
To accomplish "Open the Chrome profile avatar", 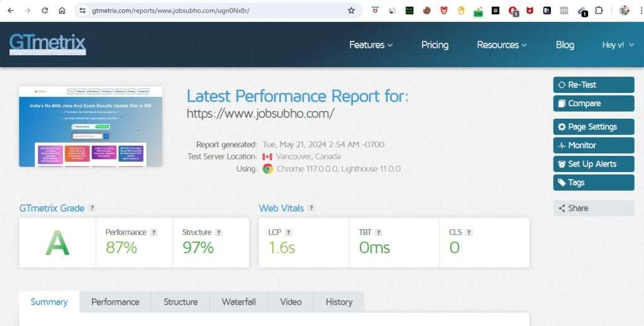I will [625, 11].
